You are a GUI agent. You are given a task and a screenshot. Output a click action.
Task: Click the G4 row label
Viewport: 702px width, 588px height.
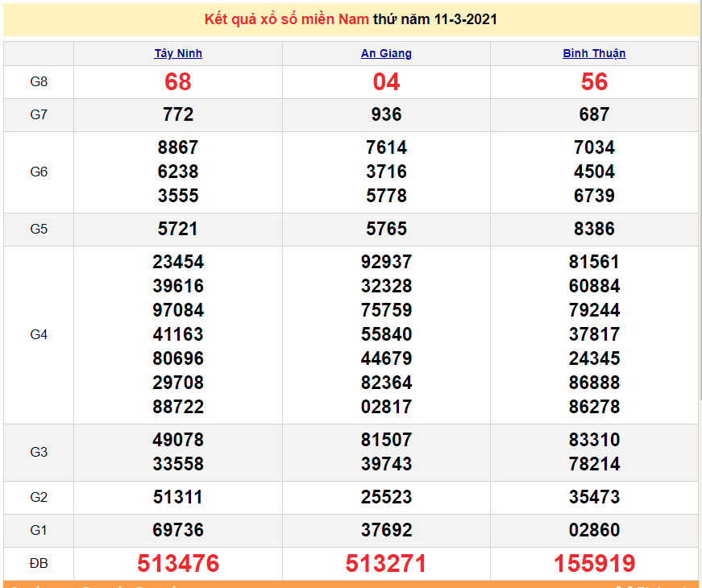point(39,334)
